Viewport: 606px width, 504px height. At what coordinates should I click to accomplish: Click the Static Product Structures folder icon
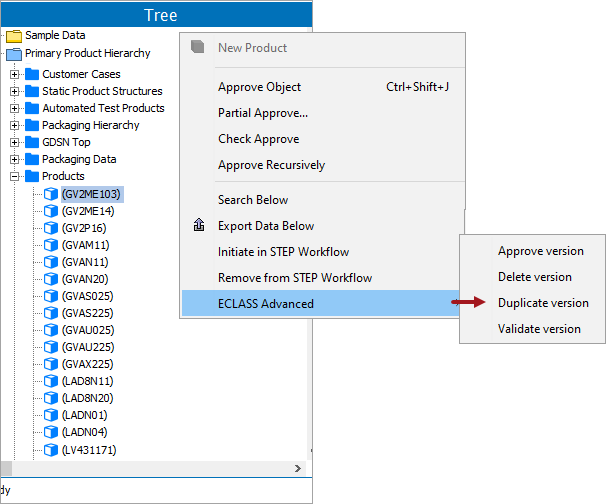32,91
